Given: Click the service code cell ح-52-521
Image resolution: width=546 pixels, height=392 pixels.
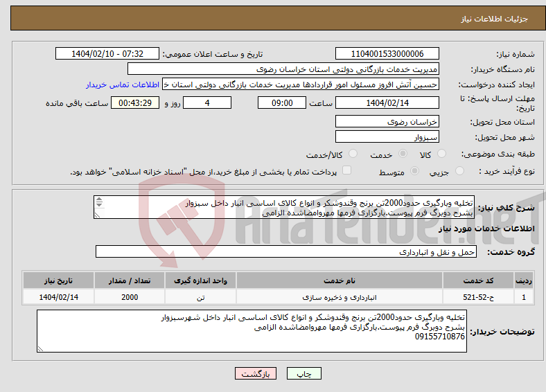Looking at the screenshot, I should pyautogui.click(x=479, y=297).
